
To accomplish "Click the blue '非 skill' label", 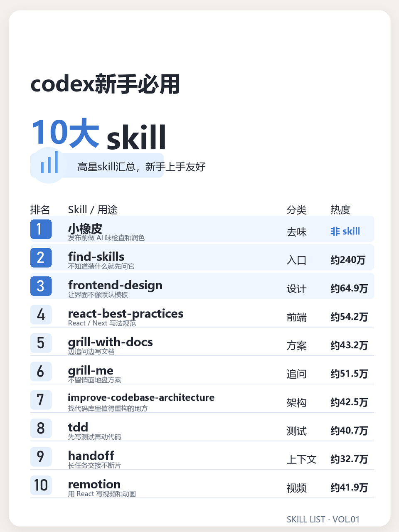I will (345, 232).
